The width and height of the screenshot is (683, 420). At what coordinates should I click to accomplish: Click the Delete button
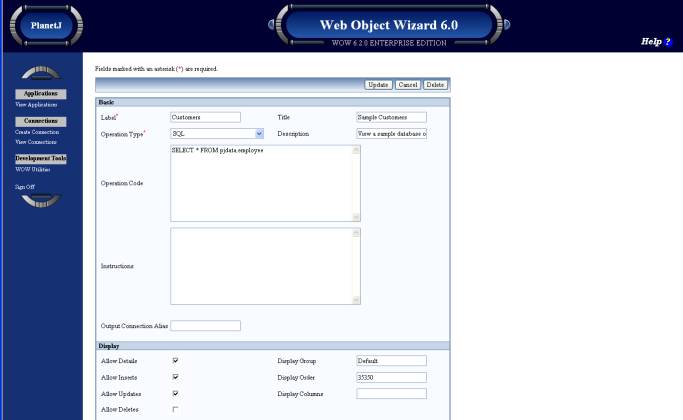(x=435, y=85)
